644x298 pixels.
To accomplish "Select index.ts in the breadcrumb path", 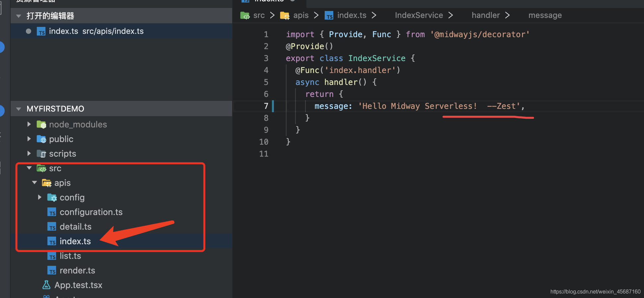I will 352,15.
